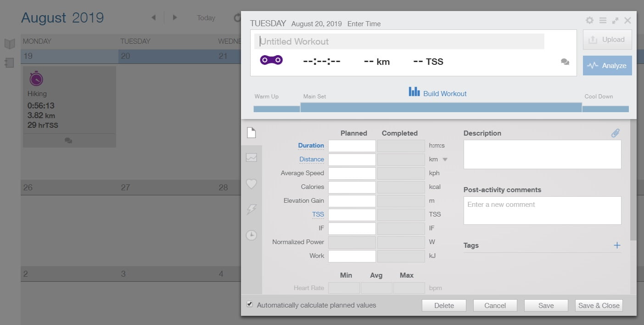The width and height of the screenshot is (644, 325).
Task: Switch to the power lightning bolt tab
Action: pos(251,210)
